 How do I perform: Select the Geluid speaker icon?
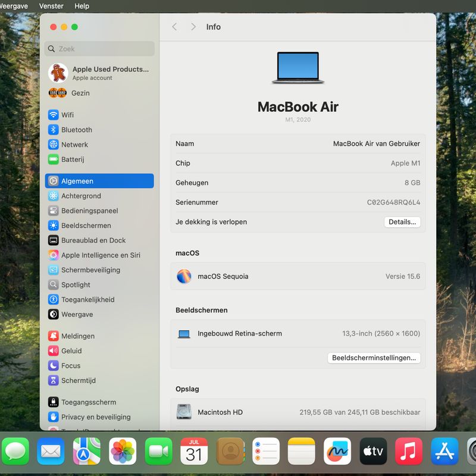54,351
